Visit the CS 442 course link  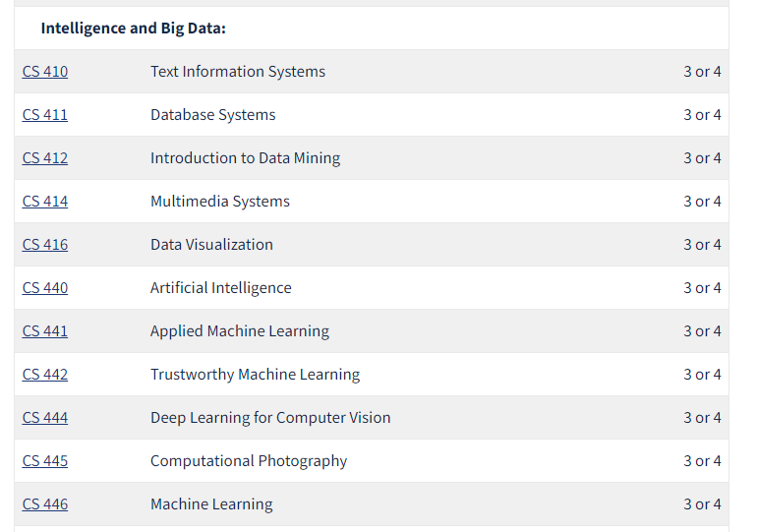tap(45, 375)
